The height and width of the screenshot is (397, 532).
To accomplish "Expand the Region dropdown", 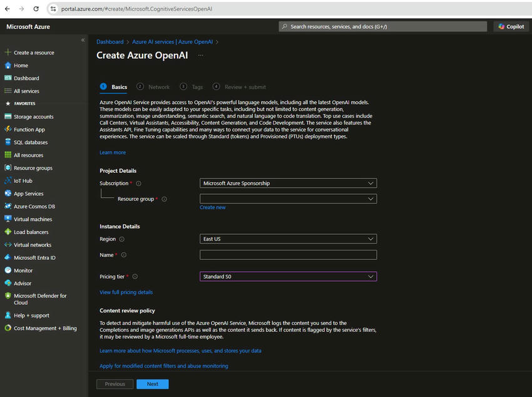I will (x=288, y=239).
